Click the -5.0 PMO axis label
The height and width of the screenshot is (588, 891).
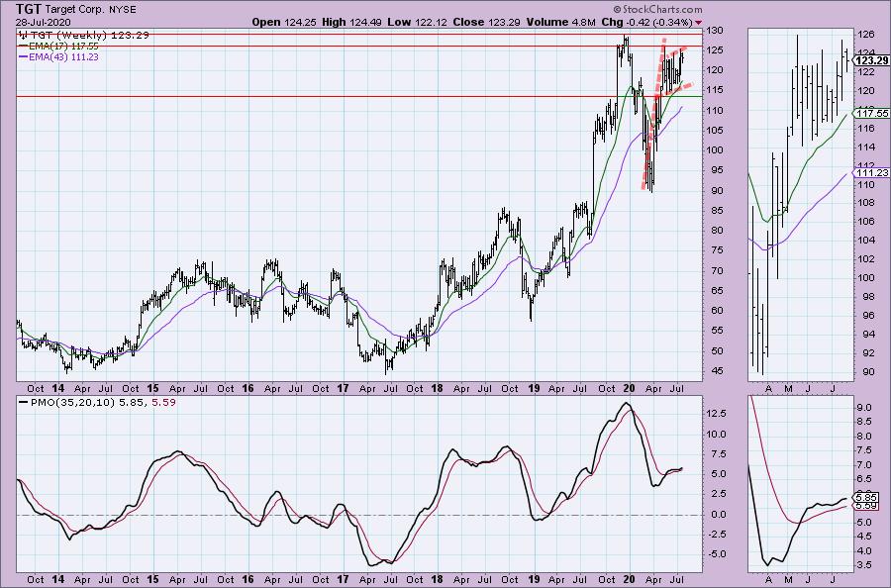pyautogui.click(x=716, y=554)
